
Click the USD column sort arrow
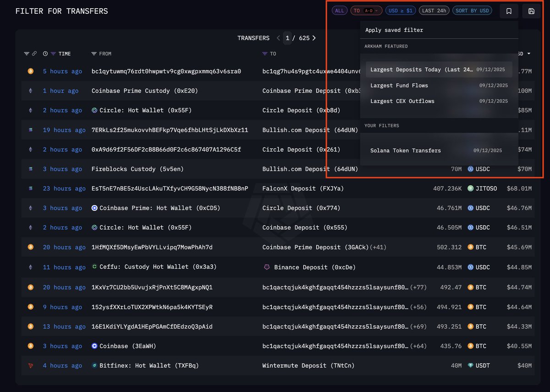coord(529,54)
